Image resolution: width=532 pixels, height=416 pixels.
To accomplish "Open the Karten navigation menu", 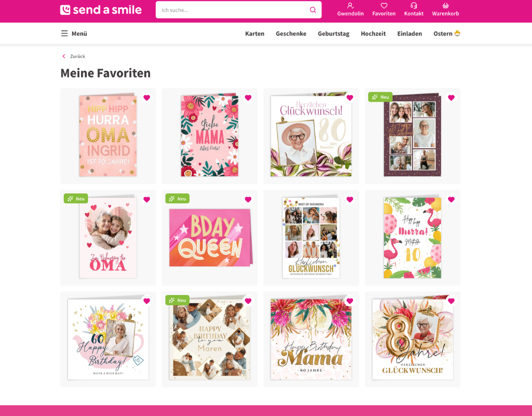I will point(255,34).
